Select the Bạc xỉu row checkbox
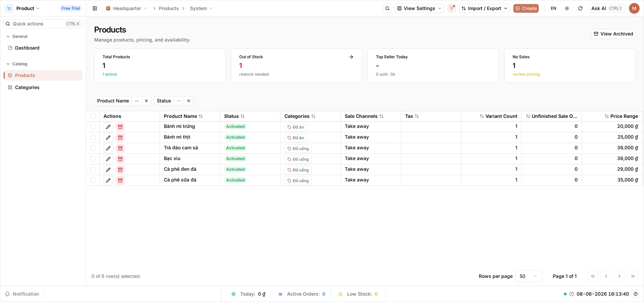This screenshot has width=644, height=302. [93, 159]
